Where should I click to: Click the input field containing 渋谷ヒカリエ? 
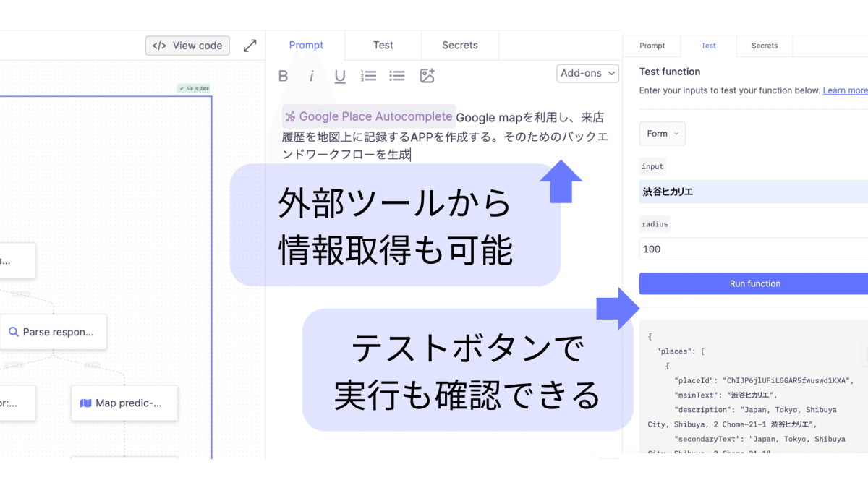pos(752,192)
